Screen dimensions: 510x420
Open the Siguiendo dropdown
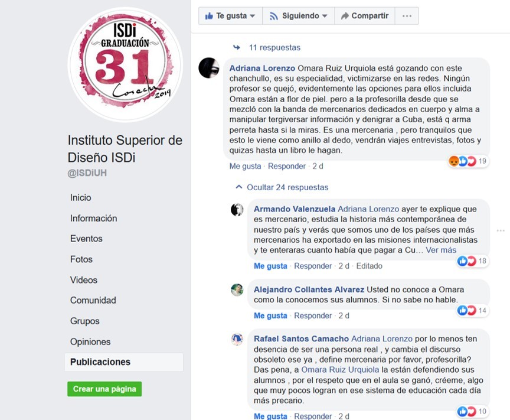(x=298, y=15)
